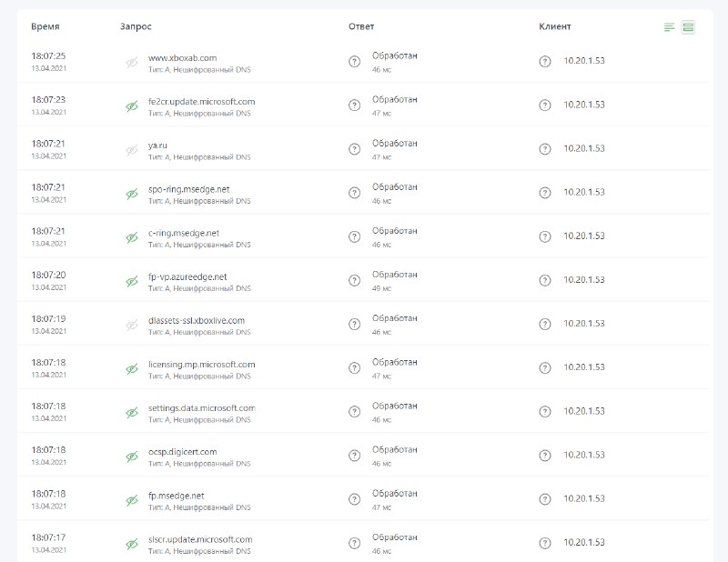
Task: Open client info icon for www.xboxab.com row
Action: (x=545, y=61)
